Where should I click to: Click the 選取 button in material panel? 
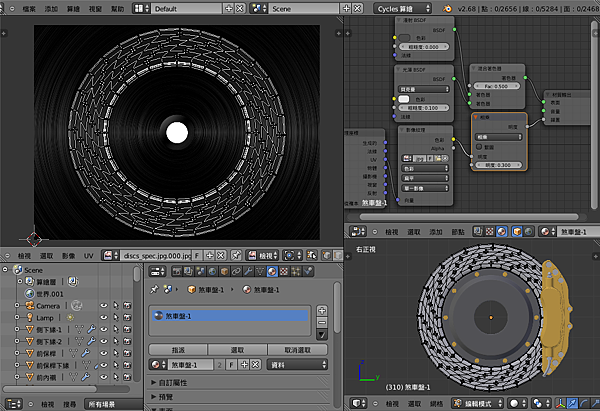pyautogui.click(x=237, y=350)
